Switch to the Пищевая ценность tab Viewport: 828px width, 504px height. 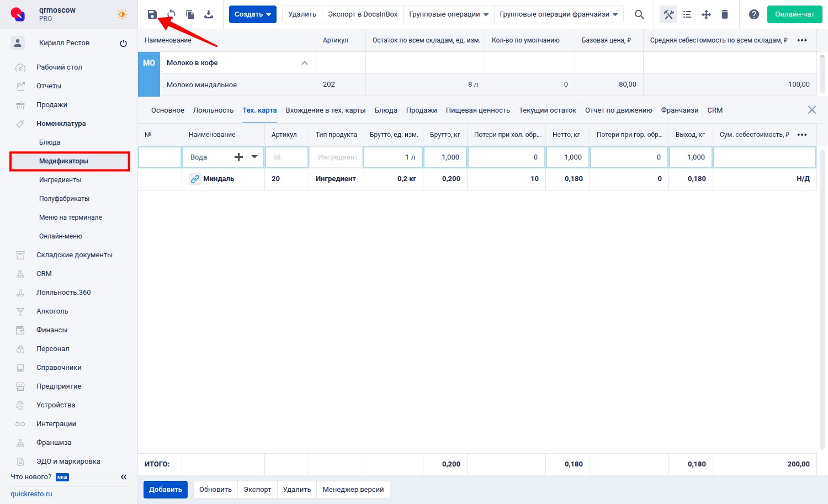477,110
